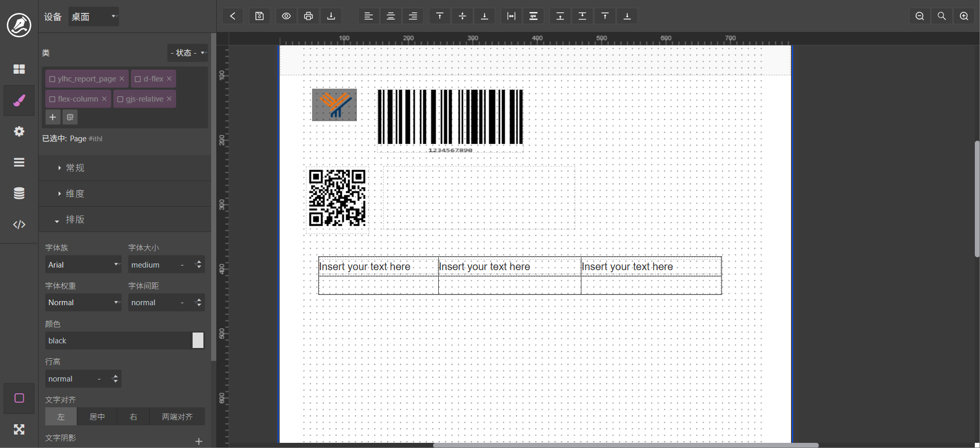980x448 pixels.
Task: Apply center horizontal alignment from the toolbar
Action: [x=391, y=16]
